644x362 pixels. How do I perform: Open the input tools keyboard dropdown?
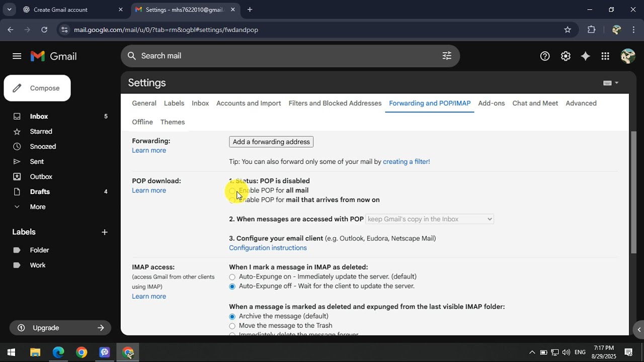click(x=611, y=83)
